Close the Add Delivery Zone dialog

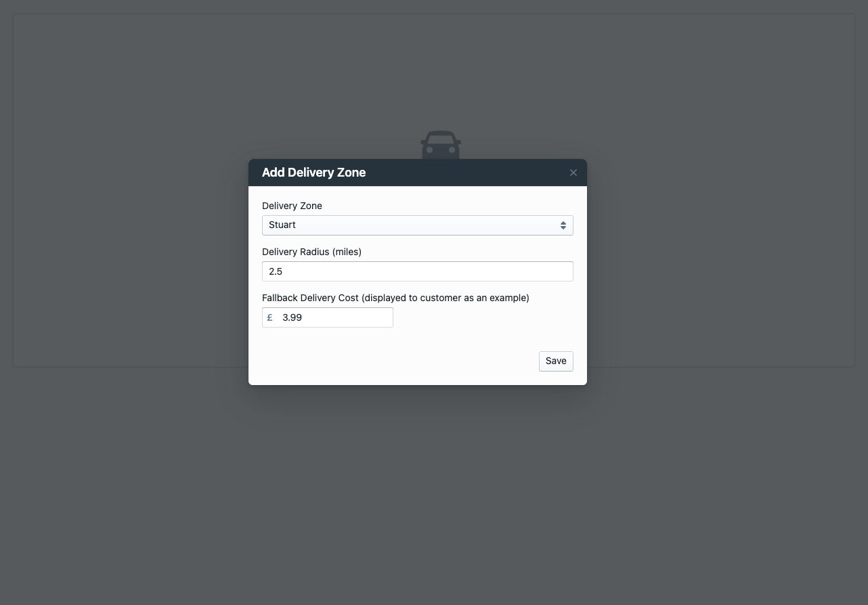point(573,173)
